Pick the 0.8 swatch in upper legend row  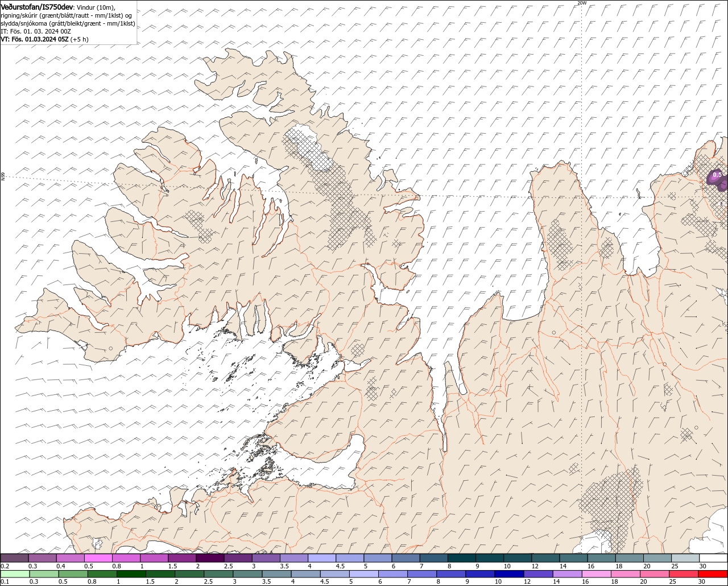[126, 558]
